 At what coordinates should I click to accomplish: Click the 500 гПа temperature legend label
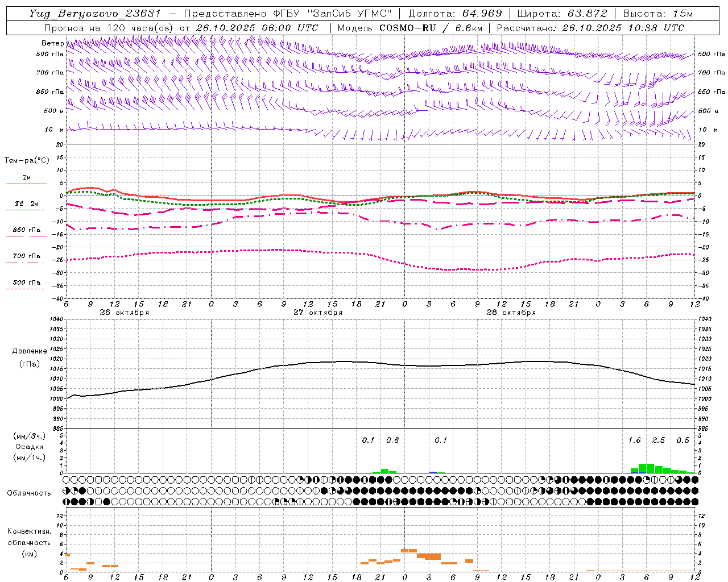tap(27, 282)
